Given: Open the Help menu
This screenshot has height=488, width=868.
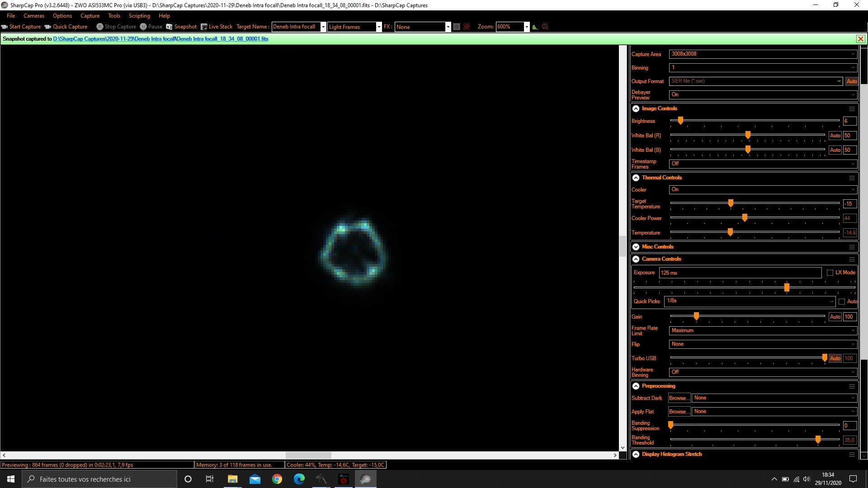Looking at the screenshot, I should click(x=164, y=16).
